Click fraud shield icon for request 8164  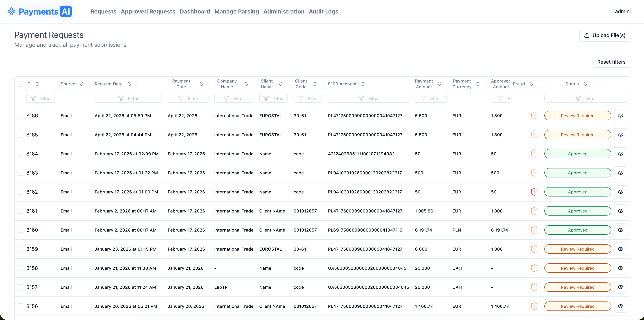click(x=534, y=154)
